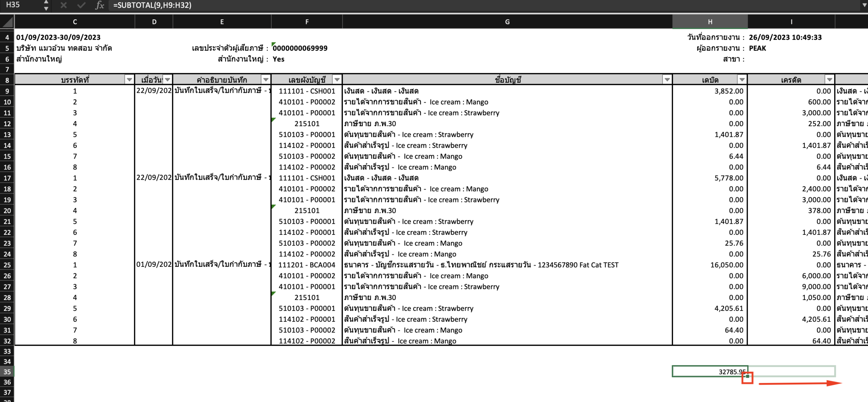Viewport: 868px width, 402px height.
Task: Select column H header
Action: point(710,22)
